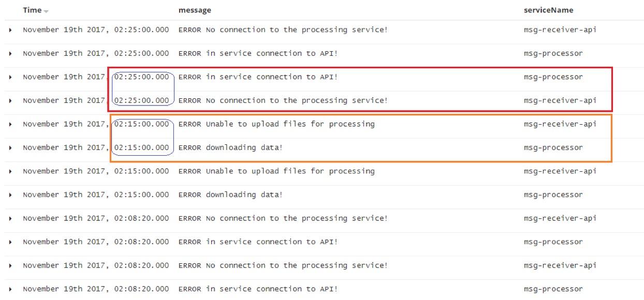Click the serviceName column header
This screenshot has height=300, width=644.
click(x=548, y=10)
